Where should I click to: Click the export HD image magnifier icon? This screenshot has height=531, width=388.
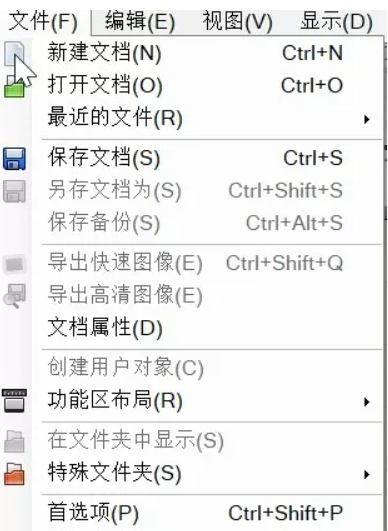(x=14, y=296)
